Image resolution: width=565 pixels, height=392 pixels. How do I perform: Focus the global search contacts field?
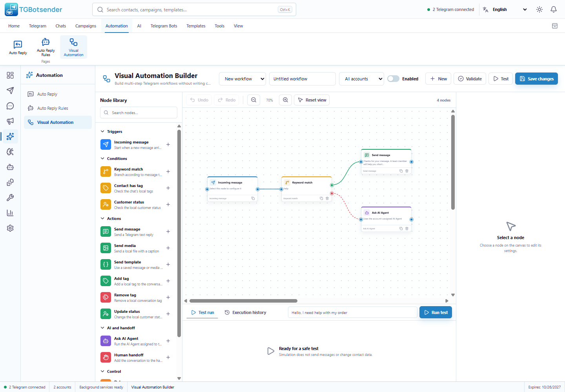coord(194,9)
